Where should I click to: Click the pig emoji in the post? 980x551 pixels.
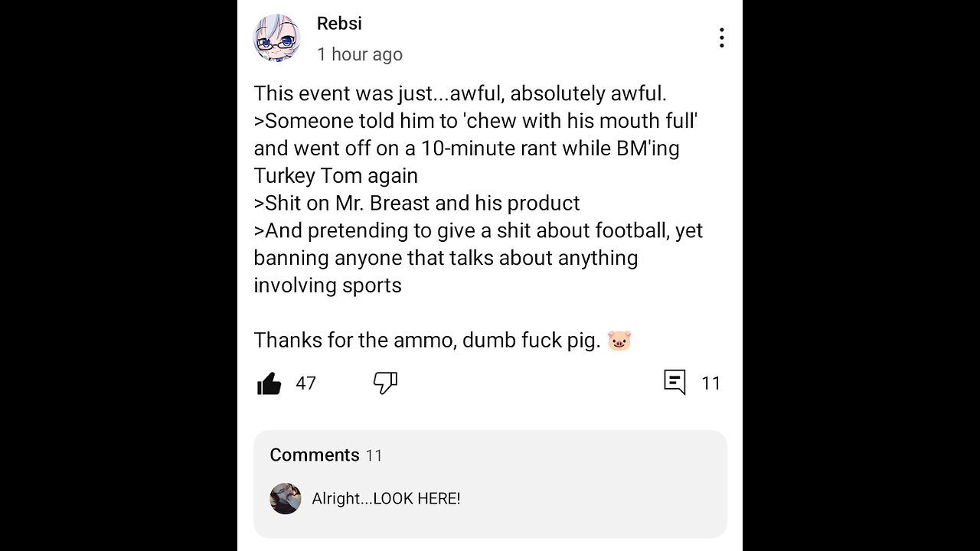click(x=619, y=341)
